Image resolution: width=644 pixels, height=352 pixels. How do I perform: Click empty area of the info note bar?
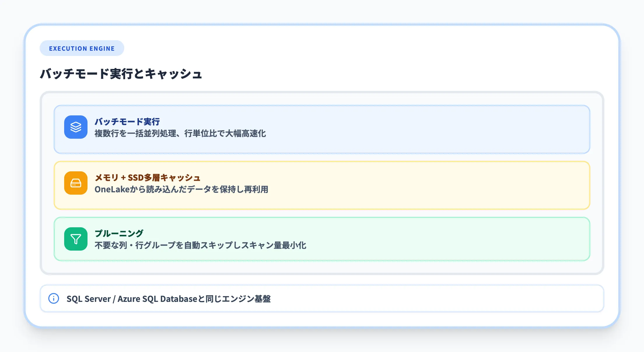437,298
